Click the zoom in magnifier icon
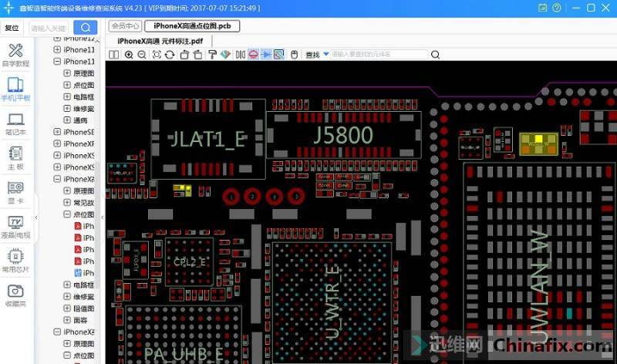Screen dimensions: 617x364 point(129,55)
